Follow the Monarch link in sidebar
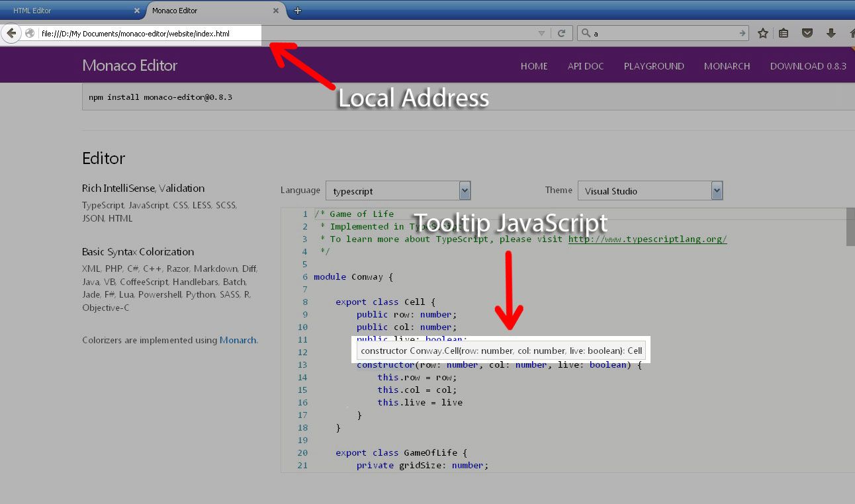This screenshot has width=855, height=504. tap(238, 340)
